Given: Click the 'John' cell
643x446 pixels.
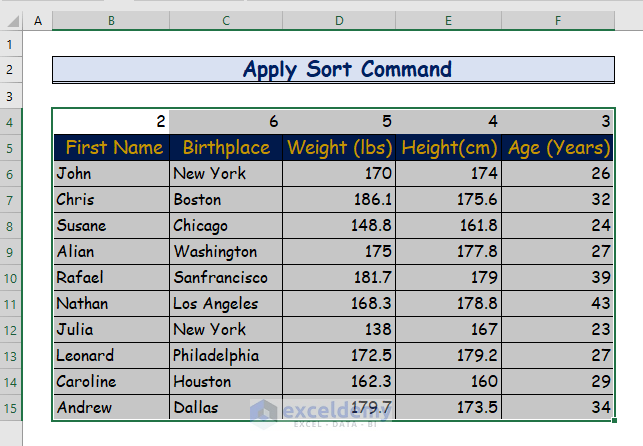Looking at the screenshot, I should [x=111, y=174].
